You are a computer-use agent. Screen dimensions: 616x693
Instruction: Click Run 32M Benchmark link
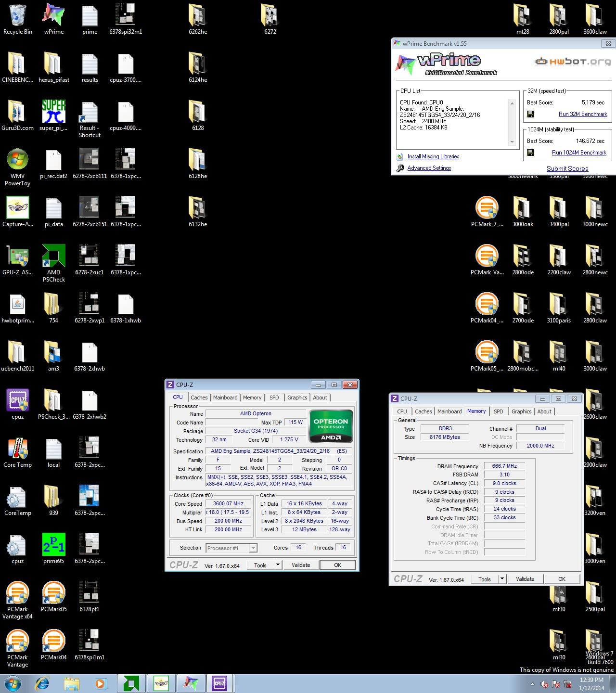pos(583,114)
